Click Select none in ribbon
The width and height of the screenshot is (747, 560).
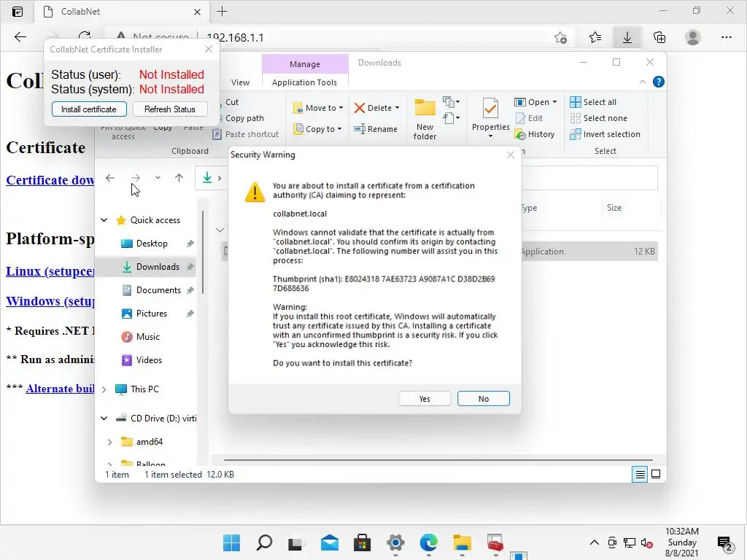click(x=599, y=118)
